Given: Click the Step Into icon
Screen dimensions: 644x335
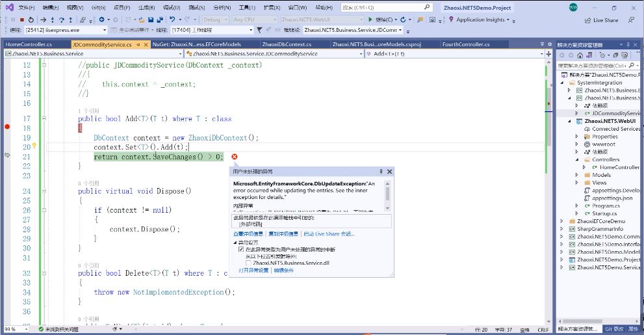Looking at the screenshot, I should pos(52,20).
